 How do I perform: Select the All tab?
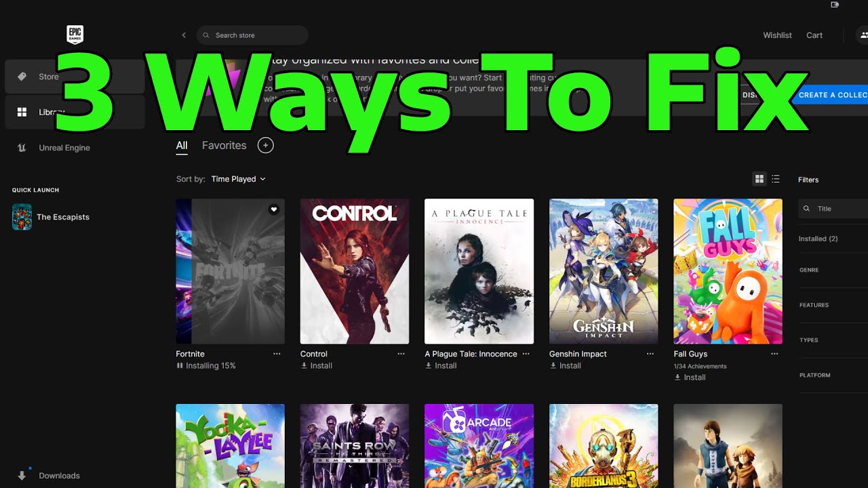click(x=182, y=145)
